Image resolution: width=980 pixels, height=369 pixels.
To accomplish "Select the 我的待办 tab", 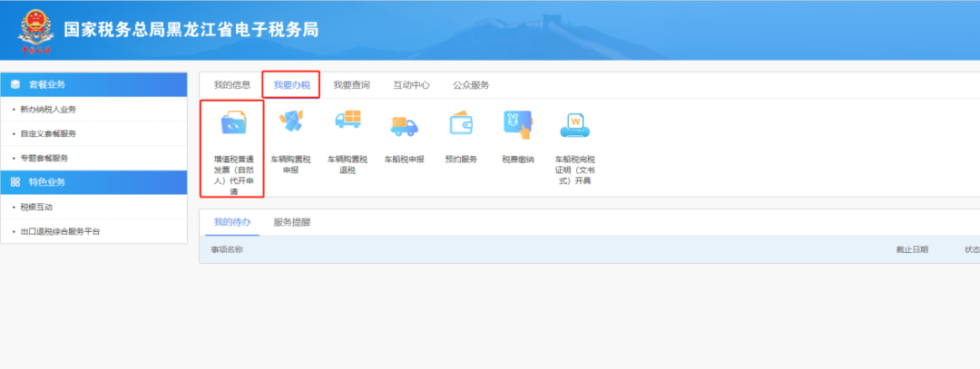I will (232, 222).
